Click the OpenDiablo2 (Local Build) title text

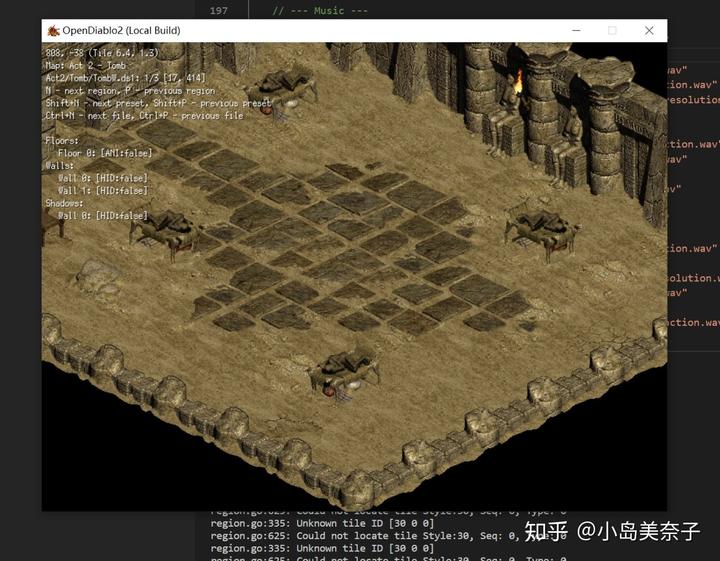[x=121, y=31]
